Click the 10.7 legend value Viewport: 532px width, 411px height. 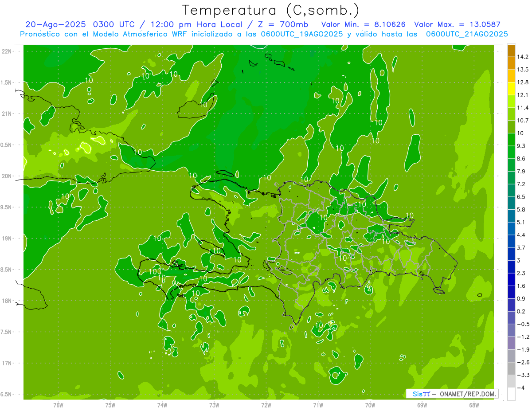(523, 121)
